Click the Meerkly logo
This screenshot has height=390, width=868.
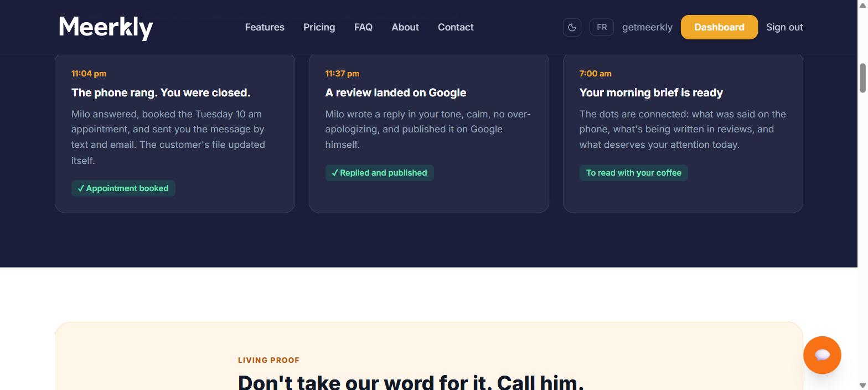(x=106, y=28)
